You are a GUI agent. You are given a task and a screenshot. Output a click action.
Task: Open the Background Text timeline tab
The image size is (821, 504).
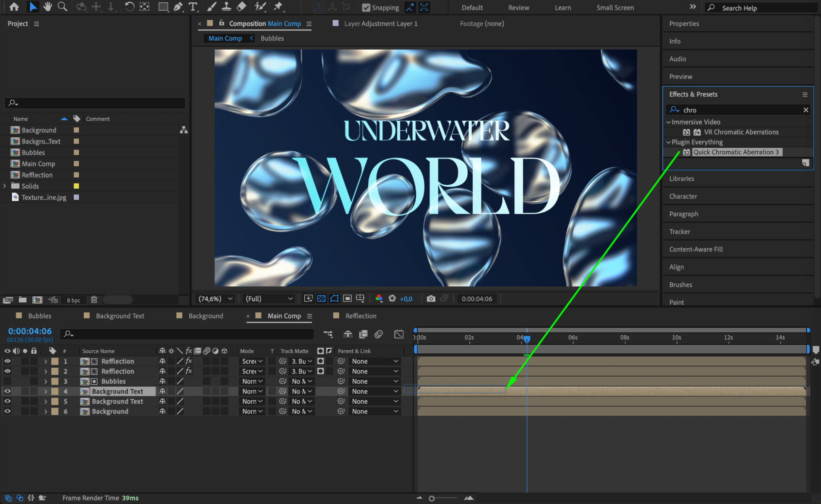[x=120, y=316]
